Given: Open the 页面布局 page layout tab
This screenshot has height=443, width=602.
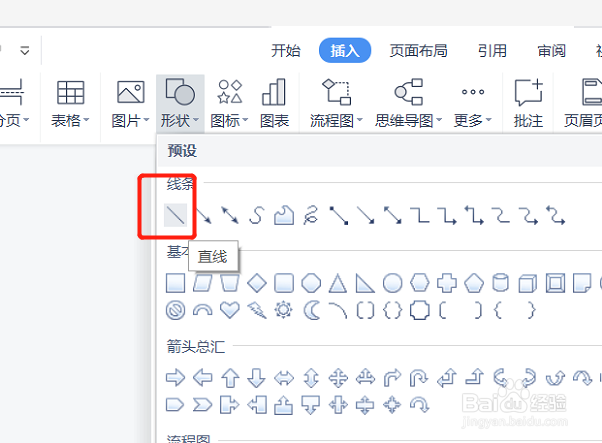Looking at the screenshot, I should click(x=418, y=51).
